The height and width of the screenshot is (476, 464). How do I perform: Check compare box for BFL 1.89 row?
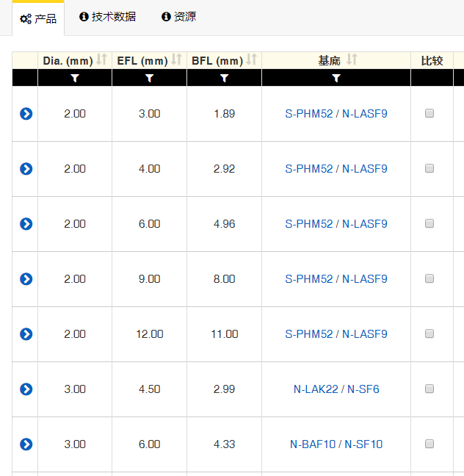[429, 113]
